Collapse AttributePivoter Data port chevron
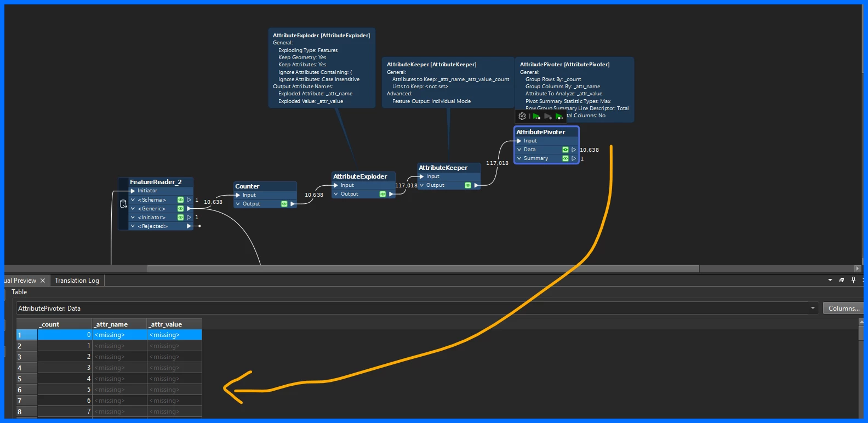 519,150
